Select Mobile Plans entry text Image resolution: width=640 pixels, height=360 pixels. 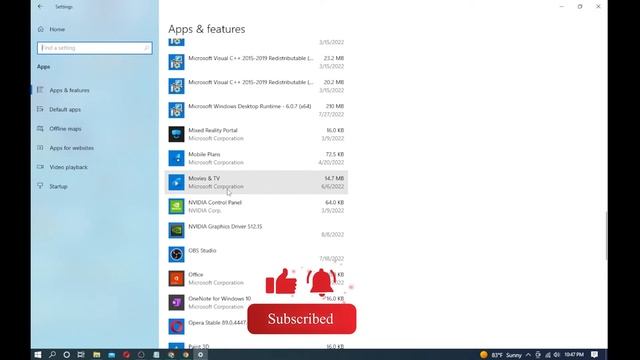point(204,154)
